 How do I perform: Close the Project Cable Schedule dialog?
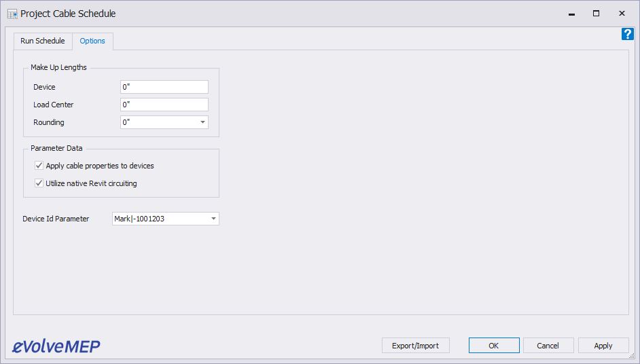tap(622, 14)
